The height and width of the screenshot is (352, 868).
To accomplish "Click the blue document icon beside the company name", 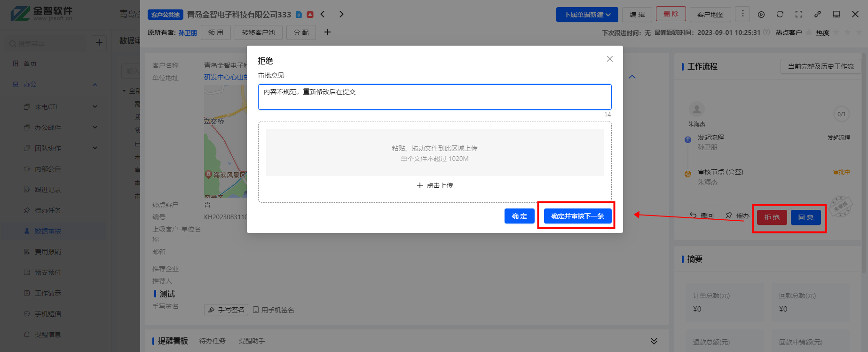I will (299, 15).
